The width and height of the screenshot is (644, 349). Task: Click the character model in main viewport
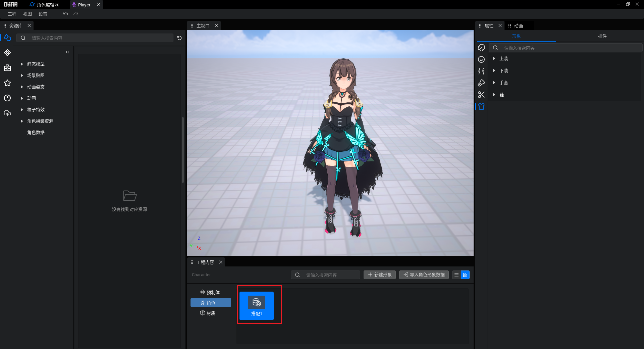[x=343, y=148]
